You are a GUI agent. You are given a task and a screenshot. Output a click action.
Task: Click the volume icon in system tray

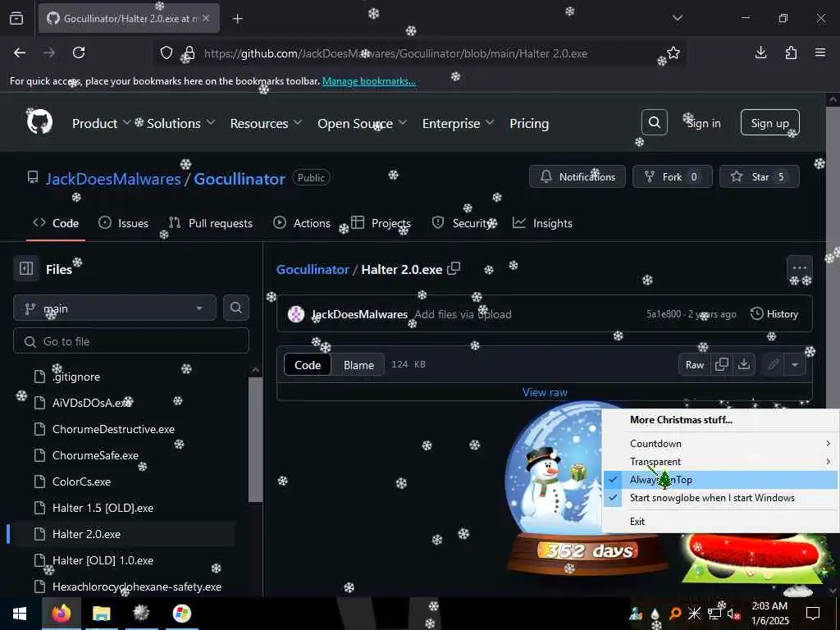(733, 614)
